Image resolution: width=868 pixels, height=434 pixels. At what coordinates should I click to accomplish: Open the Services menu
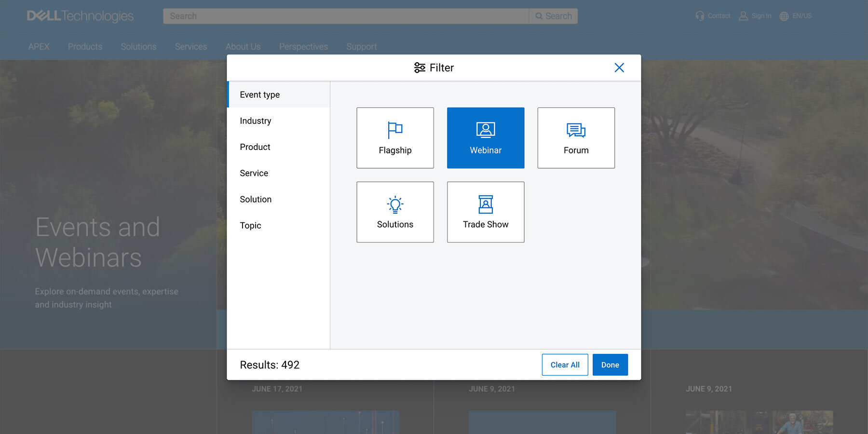[191, 47]
